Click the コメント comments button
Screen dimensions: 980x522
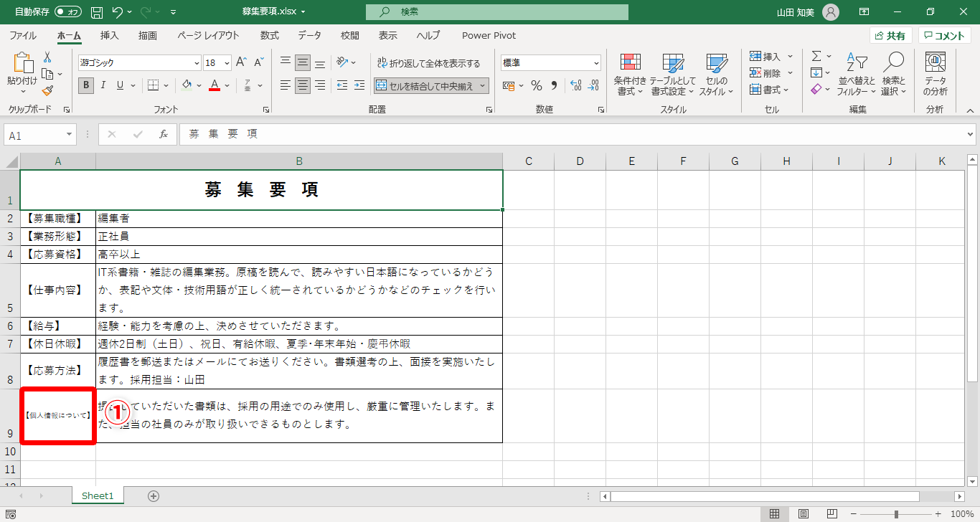945,36
